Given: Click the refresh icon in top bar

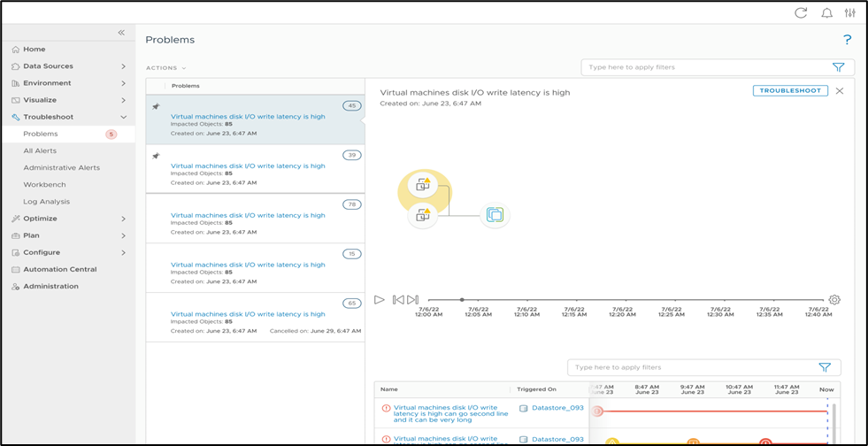Looking at the screenshot, I should [801, 12].
